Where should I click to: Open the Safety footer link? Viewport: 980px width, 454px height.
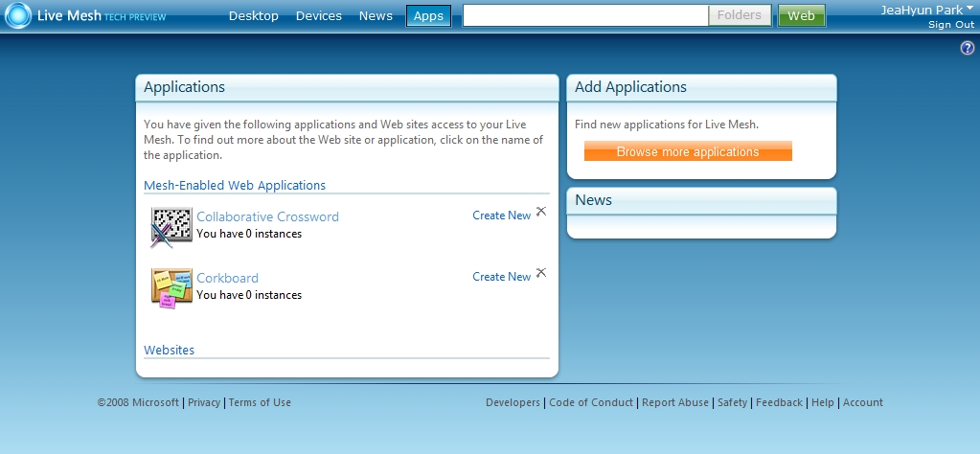732,403
